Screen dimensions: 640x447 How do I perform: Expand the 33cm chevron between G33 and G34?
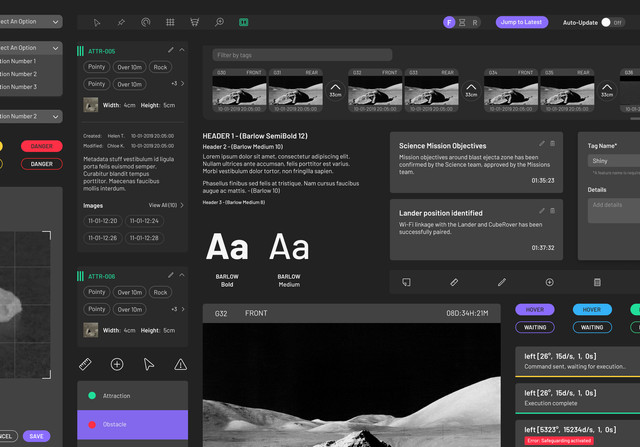point(471,90)
